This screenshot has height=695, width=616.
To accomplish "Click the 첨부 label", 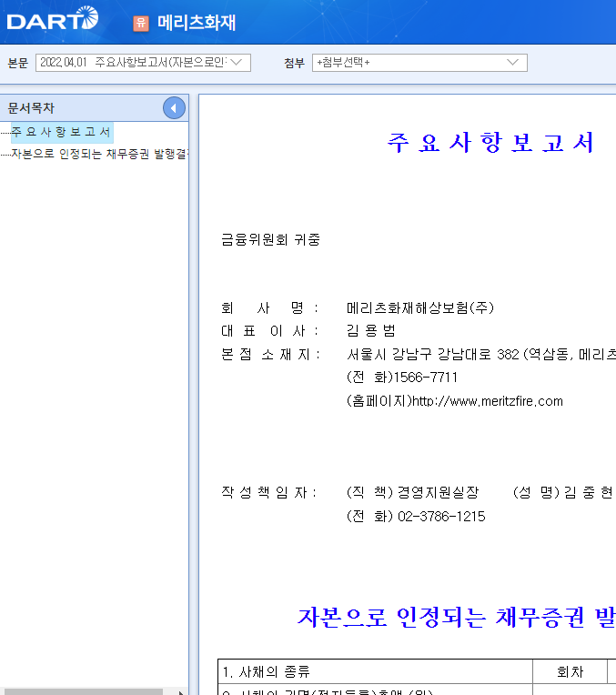I will (x=295, y=63).
